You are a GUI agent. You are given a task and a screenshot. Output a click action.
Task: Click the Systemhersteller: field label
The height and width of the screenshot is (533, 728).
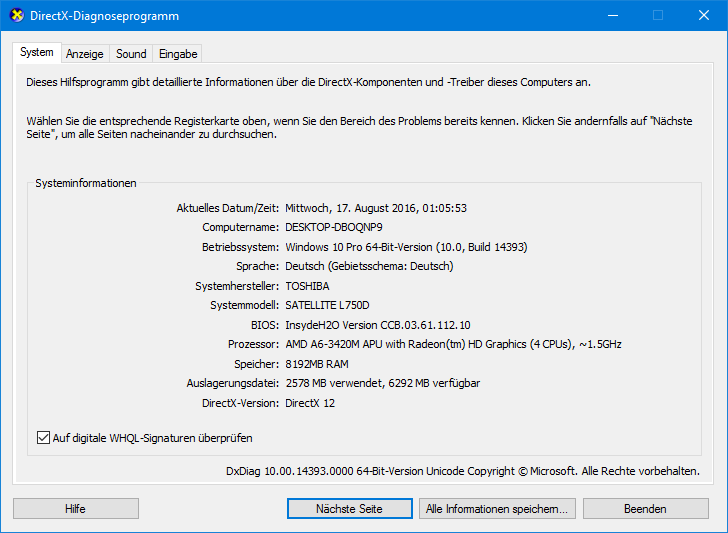pos(237,286)
